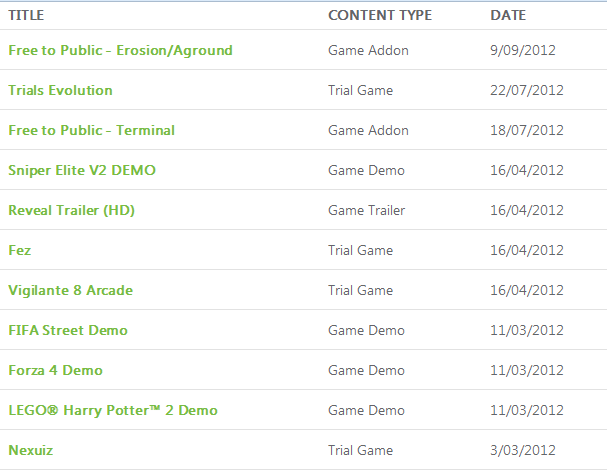The width and height of the screenshot is (607, 471).
Task: Select the Vigilante 8 Arcade link
Action: coord(70,290)
